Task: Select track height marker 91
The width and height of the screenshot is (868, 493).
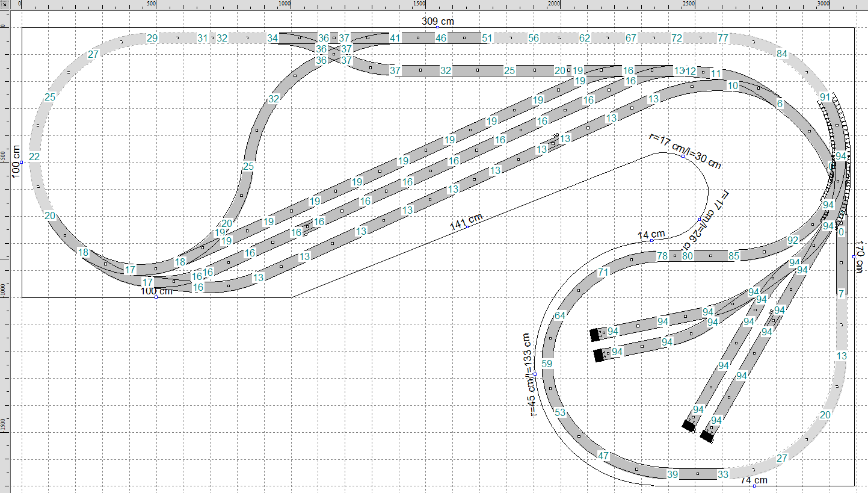Action: (825, 97)
